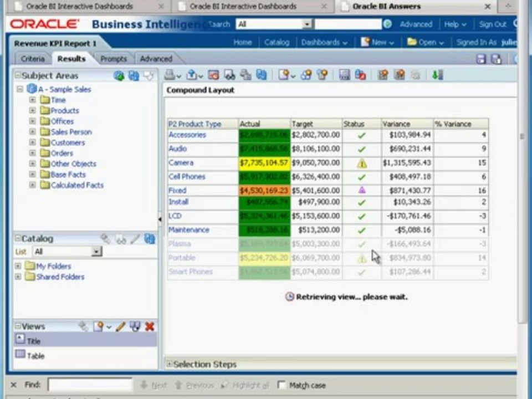Image resolution: width=532 pixels, height=399 pixels.
Task: Click the Home link
Action: coord(243,43)
